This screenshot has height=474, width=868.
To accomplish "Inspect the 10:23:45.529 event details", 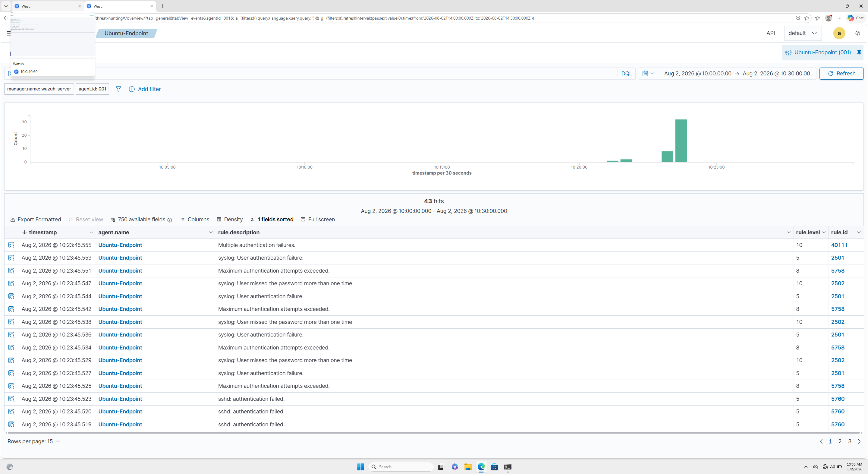I will (11, 360).
